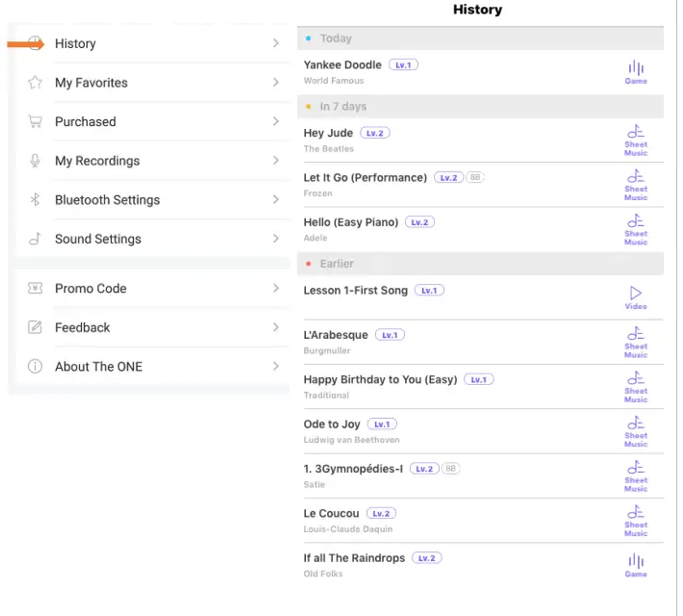Expand the About The ONE chevron

(276, 367)
